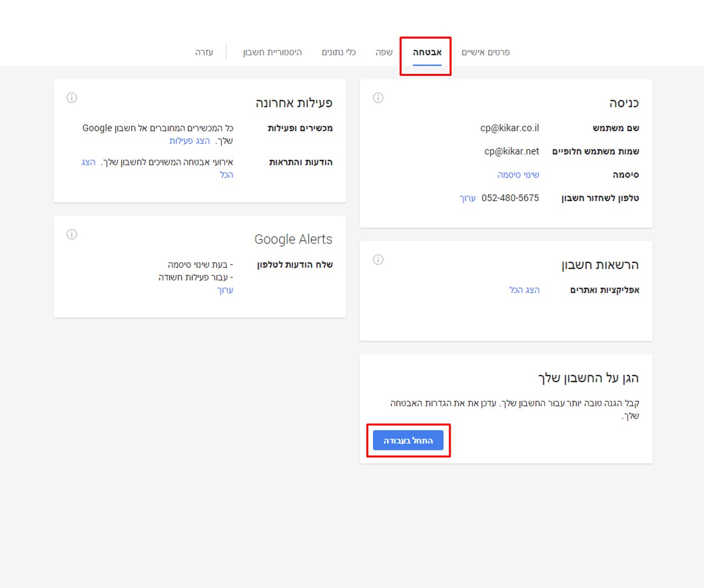This screenshot has width=704, height=588.
Task: Click the שם משתמש label
Action: [x=616, y=128]
